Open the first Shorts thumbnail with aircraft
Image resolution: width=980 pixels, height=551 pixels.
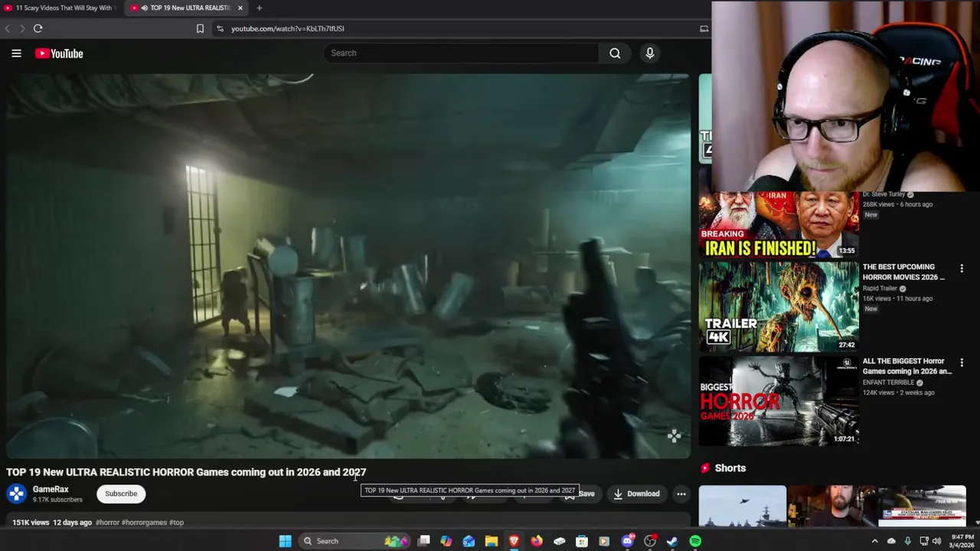coord(742,506)
